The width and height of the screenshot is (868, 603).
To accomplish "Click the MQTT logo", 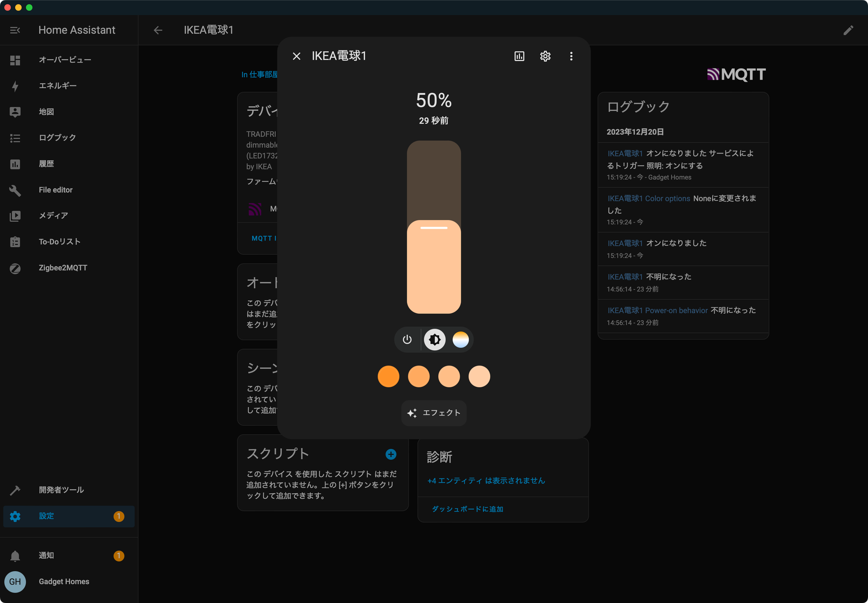I will tap(736, 75).
